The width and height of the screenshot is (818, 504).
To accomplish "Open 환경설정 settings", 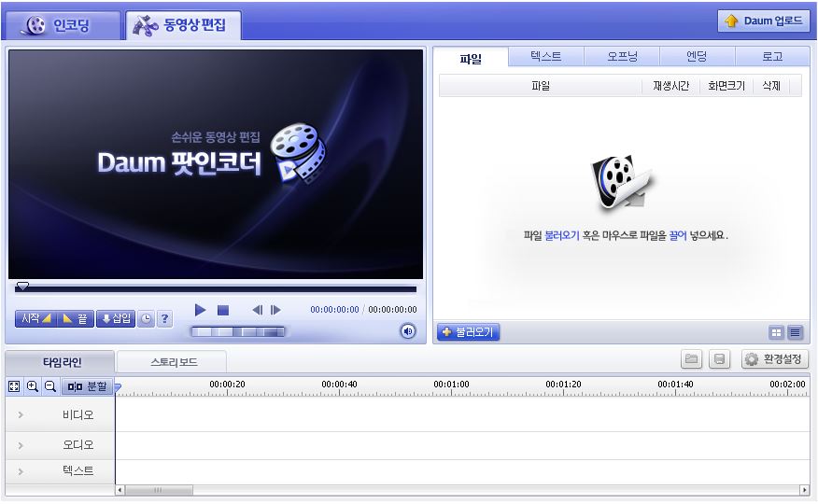I will pos(775,359).
